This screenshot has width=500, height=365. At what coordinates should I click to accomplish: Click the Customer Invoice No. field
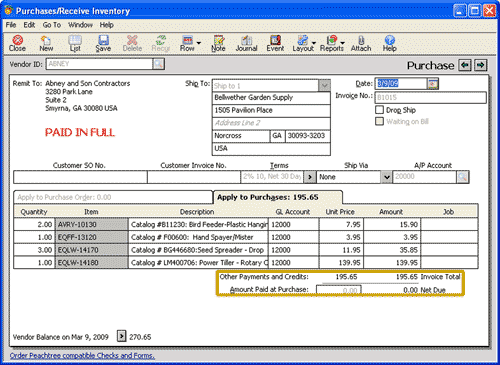(x=194, y=177)
